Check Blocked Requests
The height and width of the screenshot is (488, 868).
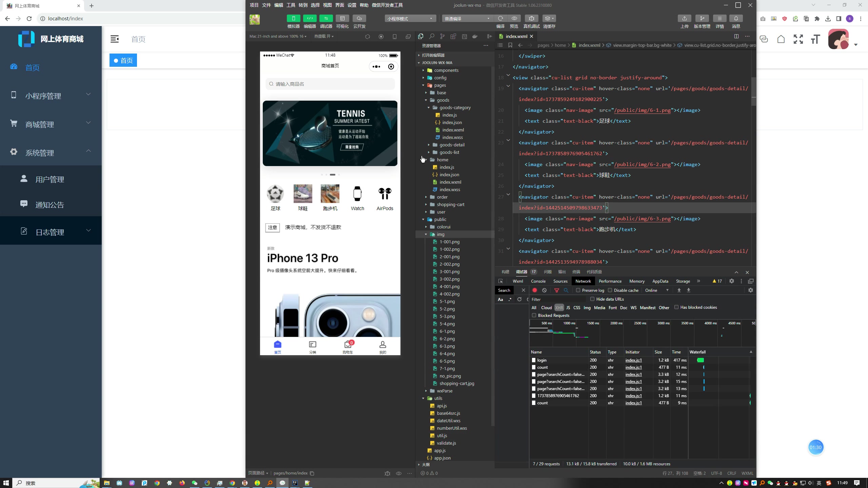(534, 315)
